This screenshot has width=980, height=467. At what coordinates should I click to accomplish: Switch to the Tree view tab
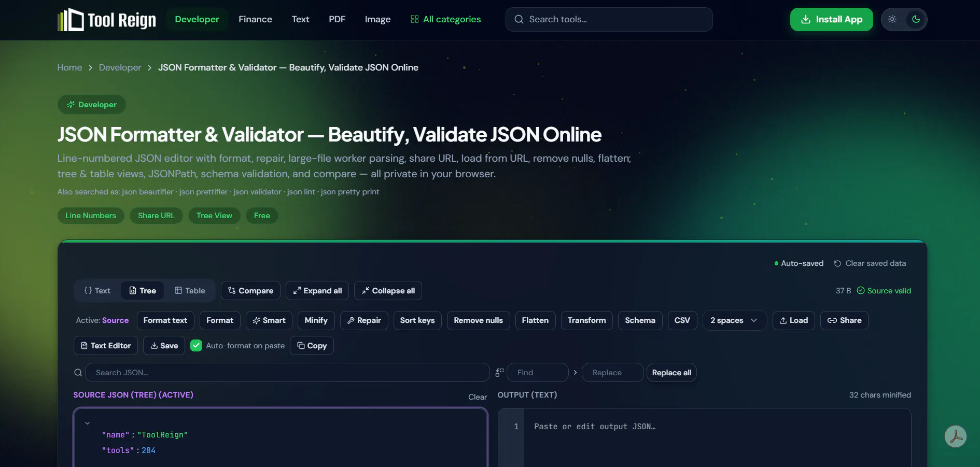143,291
